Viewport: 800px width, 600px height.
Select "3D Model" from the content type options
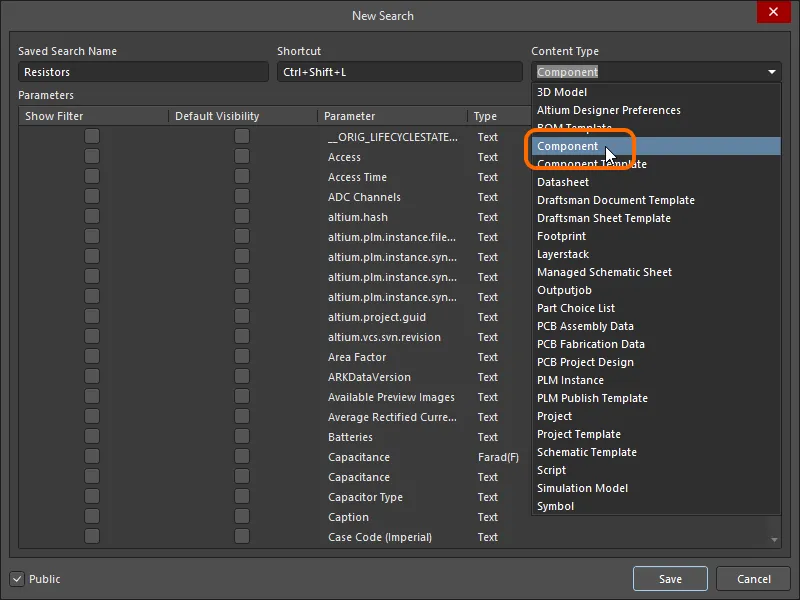pyautogui.click(x=559, y=92)
